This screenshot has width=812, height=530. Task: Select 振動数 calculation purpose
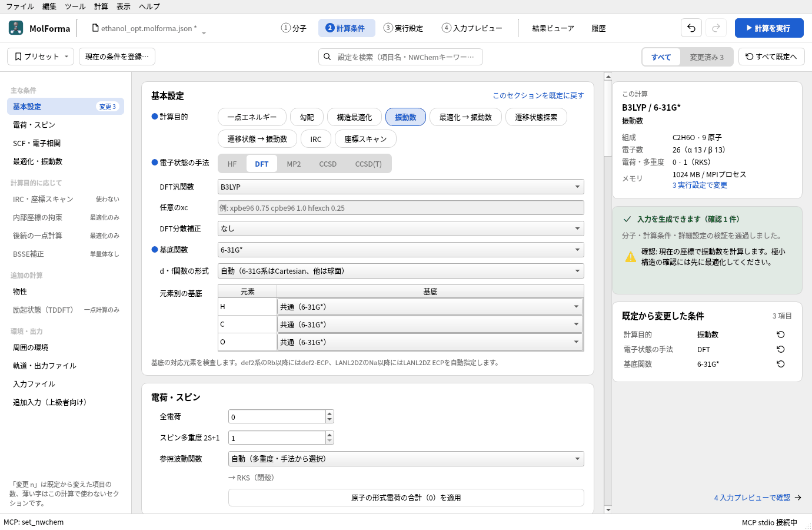[x=405, y=117]
